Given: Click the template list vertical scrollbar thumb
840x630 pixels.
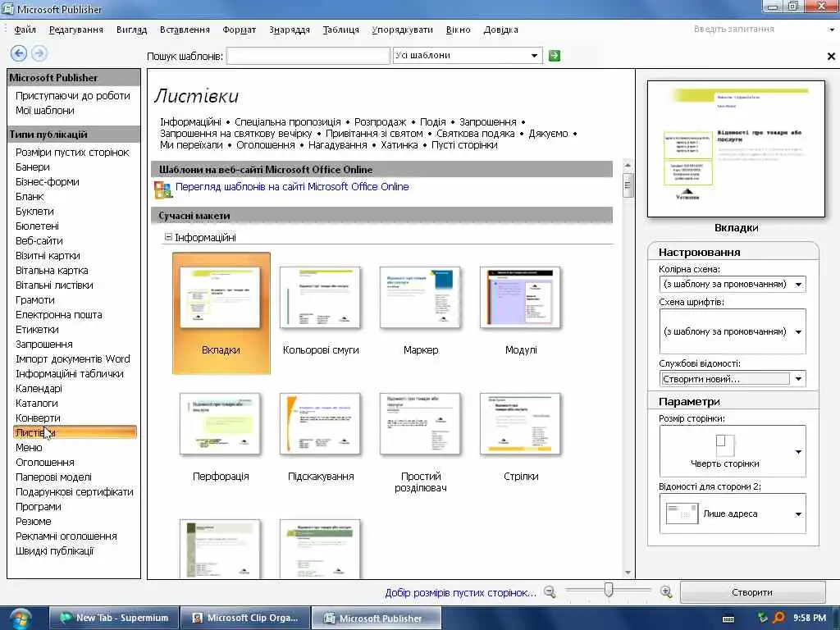Looking at the screenshot, I should pos(628,185).
